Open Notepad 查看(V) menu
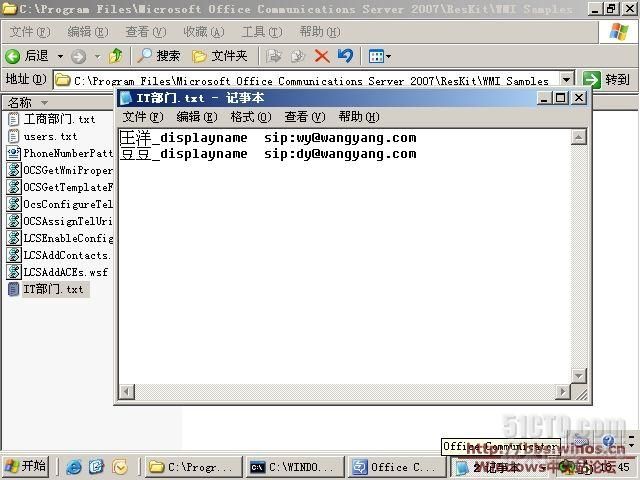The image size is (640, 480). [x=304, y=117]
